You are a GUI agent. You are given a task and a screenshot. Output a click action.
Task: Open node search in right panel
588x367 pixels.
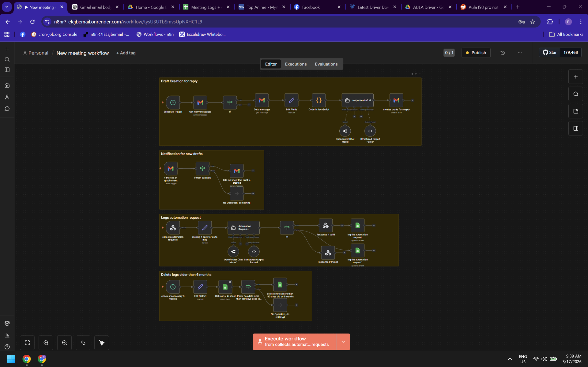[575, 94]
